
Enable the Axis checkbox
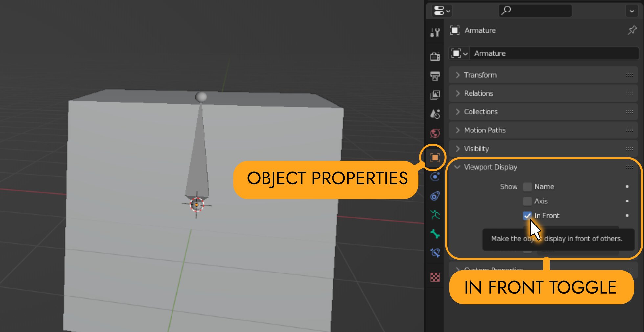coord(527,201)
